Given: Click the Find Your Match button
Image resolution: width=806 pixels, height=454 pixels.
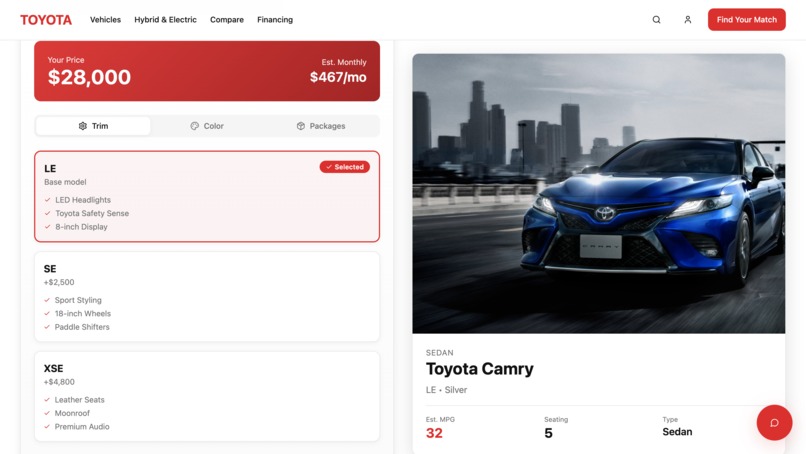Looking at the screenshot, I should pos(746,20).
